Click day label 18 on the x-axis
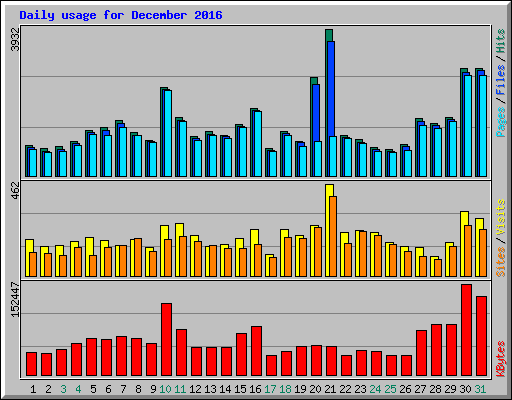Screen dimensions: 512x400 tap(285, 389)
